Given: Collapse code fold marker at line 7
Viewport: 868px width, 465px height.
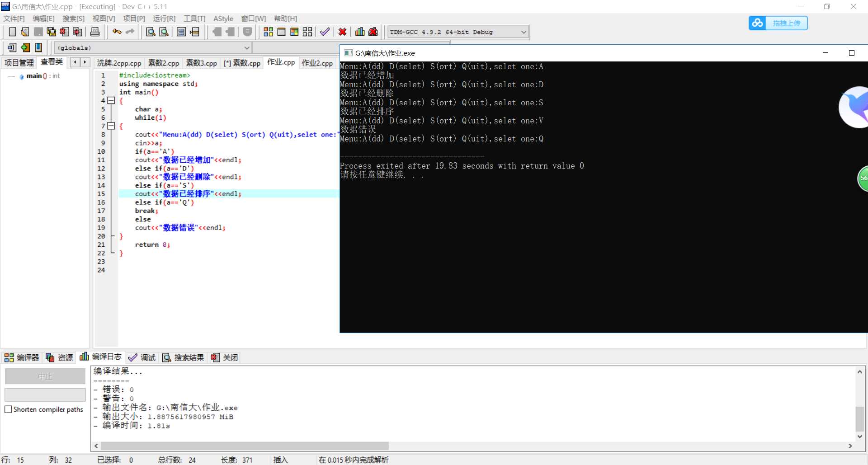Looking at the screenshot, I should click(x=111, y=126).
